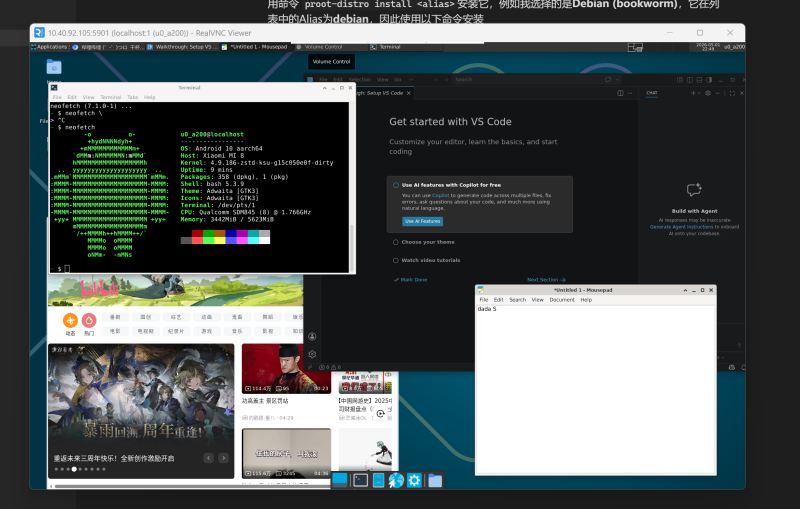The image size is (800, 509).
Task: Click the Use AI Features button
Action: 422,221
